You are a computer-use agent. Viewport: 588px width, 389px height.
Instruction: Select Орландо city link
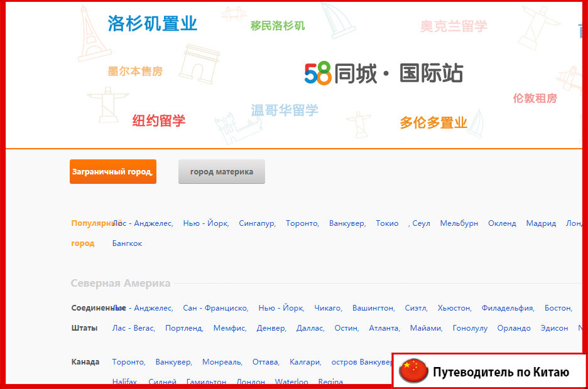pos(514,328)
